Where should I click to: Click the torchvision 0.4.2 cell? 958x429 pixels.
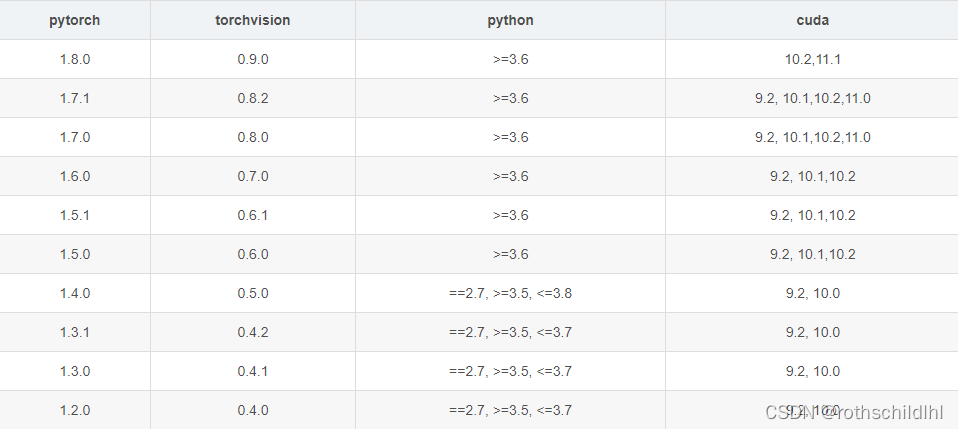coord(253,332)
